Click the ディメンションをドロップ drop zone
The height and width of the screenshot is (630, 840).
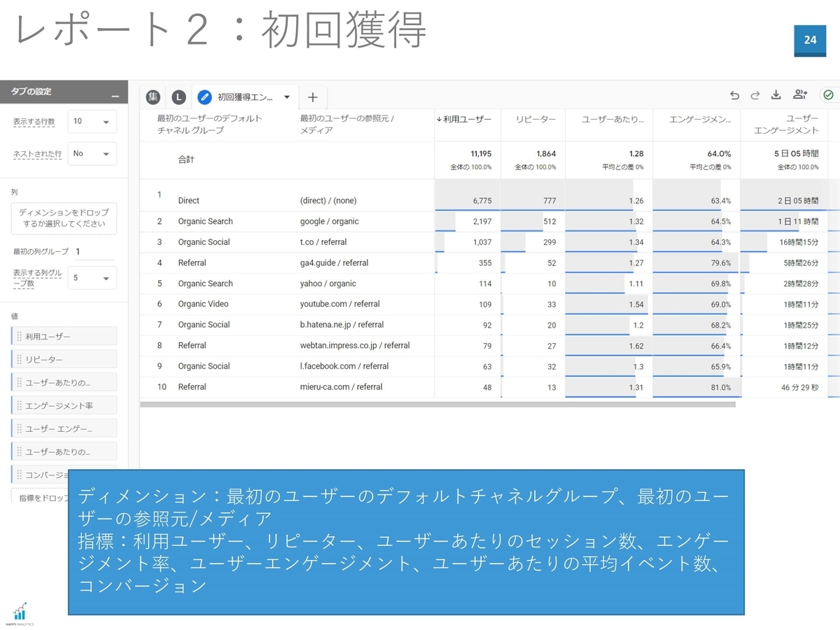click(64, 218)
